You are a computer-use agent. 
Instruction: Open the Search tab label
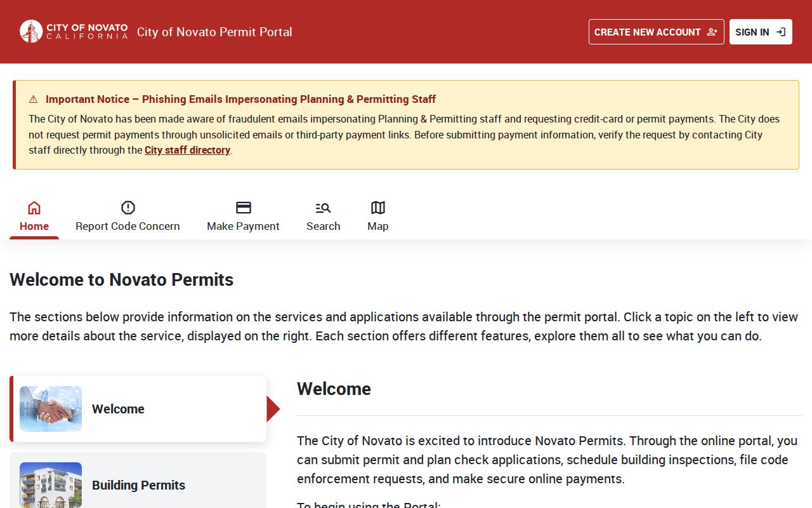(x=324, y=226)
